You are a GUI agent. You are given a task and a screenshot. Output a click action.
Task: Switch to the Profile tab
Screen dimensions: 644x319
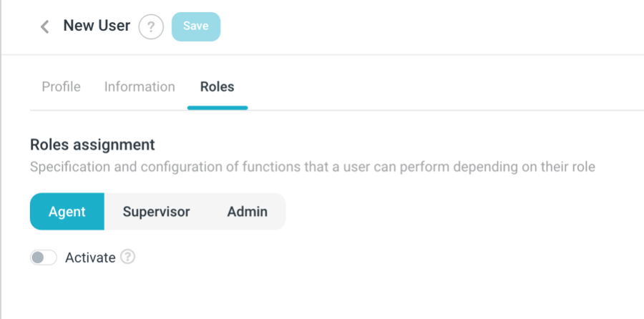pos(61,87)
